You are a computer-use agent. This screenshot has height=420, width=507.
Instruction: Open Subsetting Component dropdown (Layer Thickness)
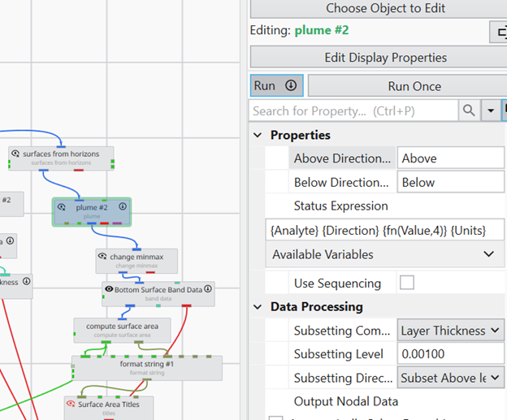pos(451,331)
